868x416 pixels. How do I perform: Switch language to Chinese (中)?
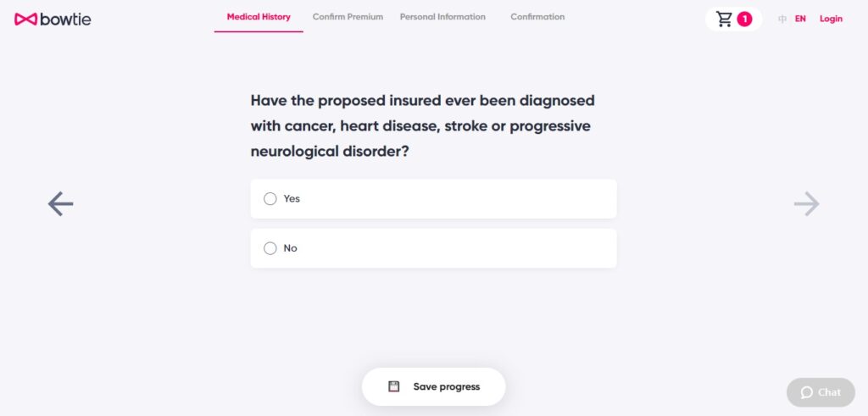pos(782,19)
